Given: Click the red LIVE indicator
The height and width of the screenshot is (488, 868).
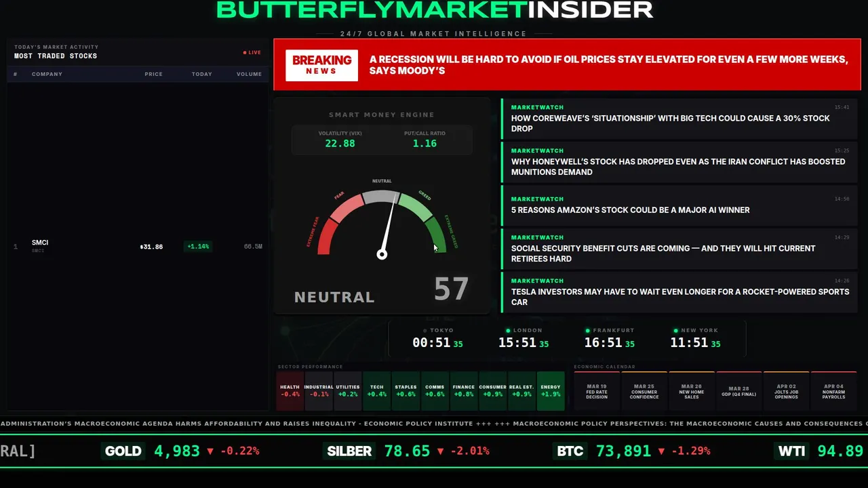Looking at the screenshot, I should click(252, 52).
